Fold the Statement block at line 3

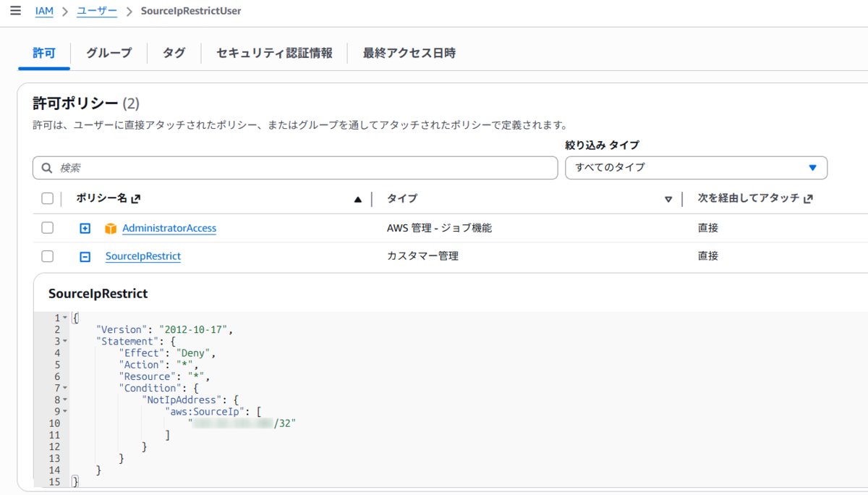[x=65, y=341]
